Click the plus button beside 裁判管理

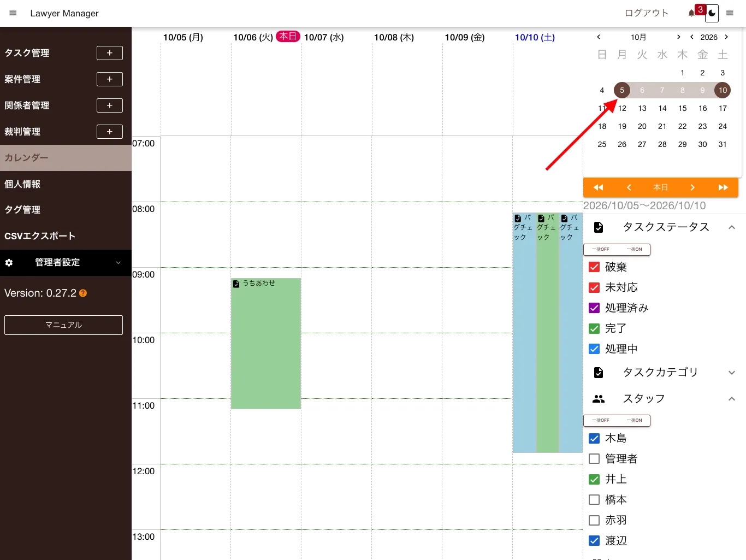click(x=110, y=132)
